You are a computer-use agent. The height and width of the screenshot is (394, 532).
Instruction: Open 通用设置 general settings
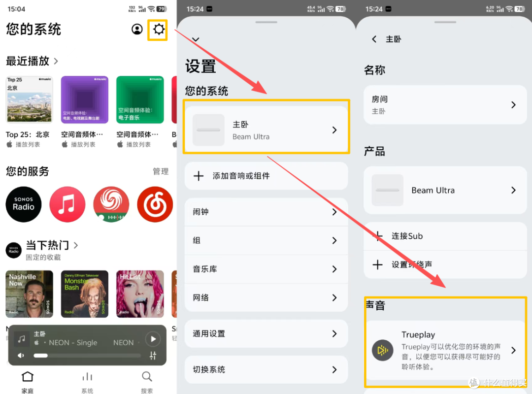pos(266,333)
